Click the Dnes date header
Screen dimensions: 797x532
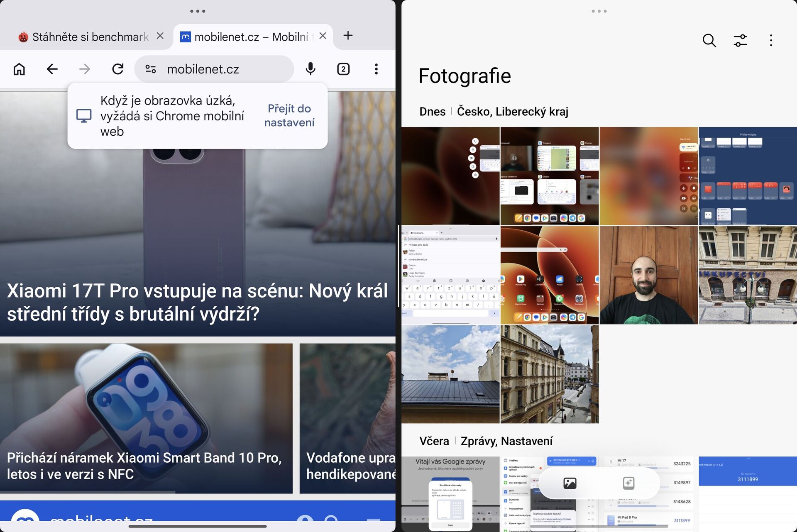[432, 112]
